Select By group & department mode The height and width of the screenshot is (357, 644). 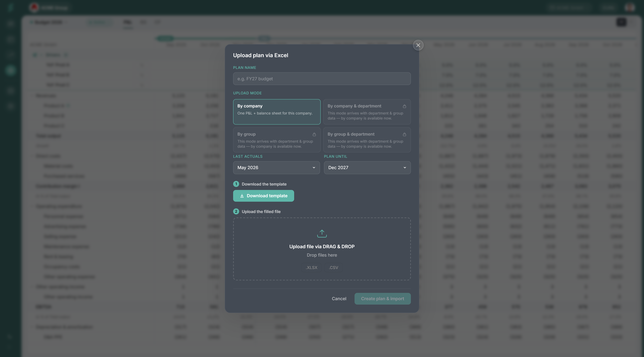367,140
